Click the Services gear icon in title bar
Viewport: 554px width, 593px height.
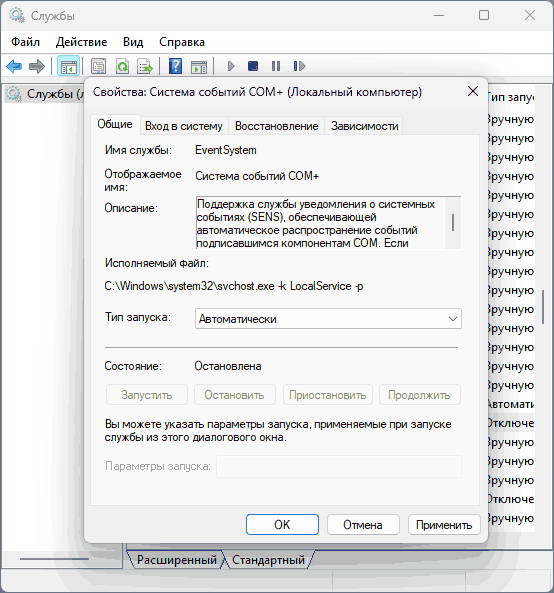click(17, 16)
